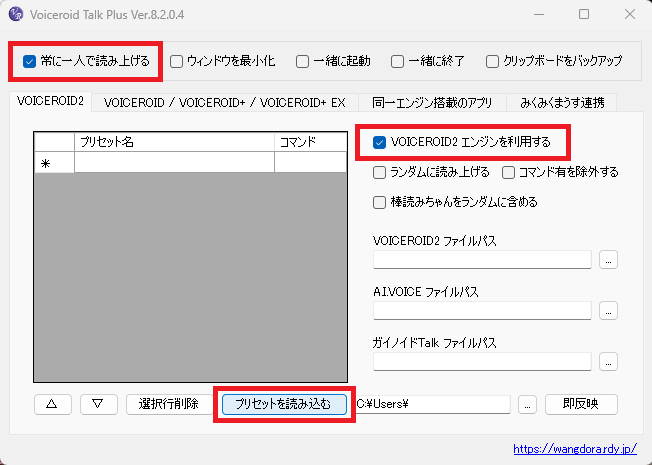Click the VOICEROID2 ファイルパス input field
The height and width of the screenshot is (465, 652).
[482, 260]
